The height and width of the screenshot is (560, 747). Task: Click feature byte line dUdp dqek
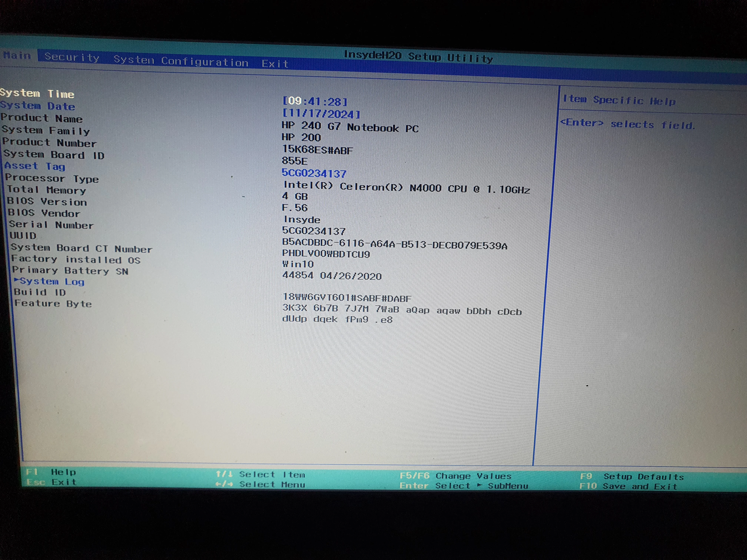pyautogui.click(x=338, y=319)
